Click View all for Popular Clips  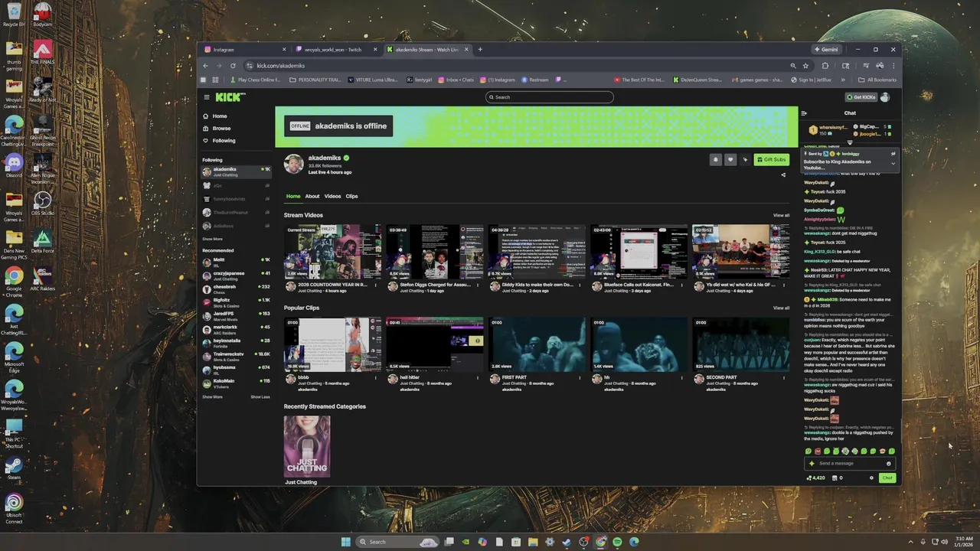[x=781, y=308]
